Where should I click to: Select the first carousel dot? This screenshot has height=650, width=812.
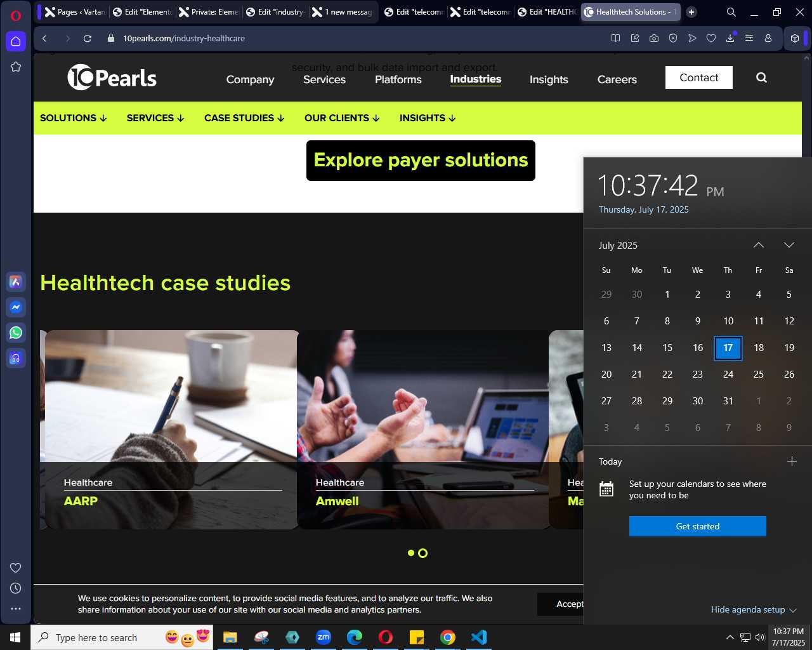click(411, 553)
